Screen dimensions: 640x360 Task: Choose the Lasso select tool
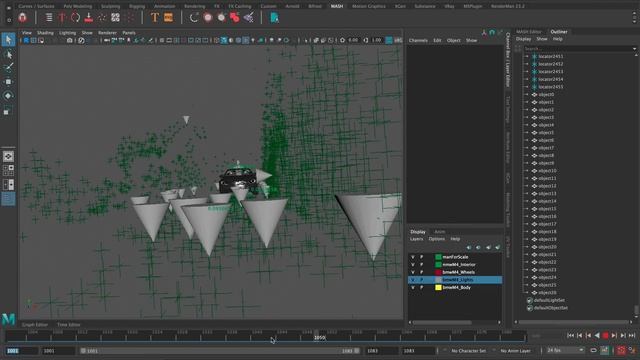click(8, 54)
